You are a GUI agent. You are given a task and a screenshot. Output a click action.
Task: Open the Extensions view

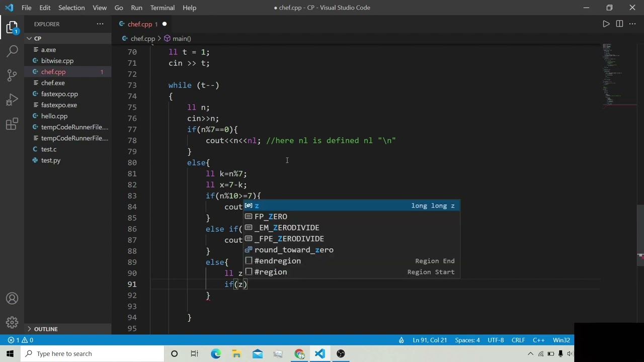click(x=12, y=124)
